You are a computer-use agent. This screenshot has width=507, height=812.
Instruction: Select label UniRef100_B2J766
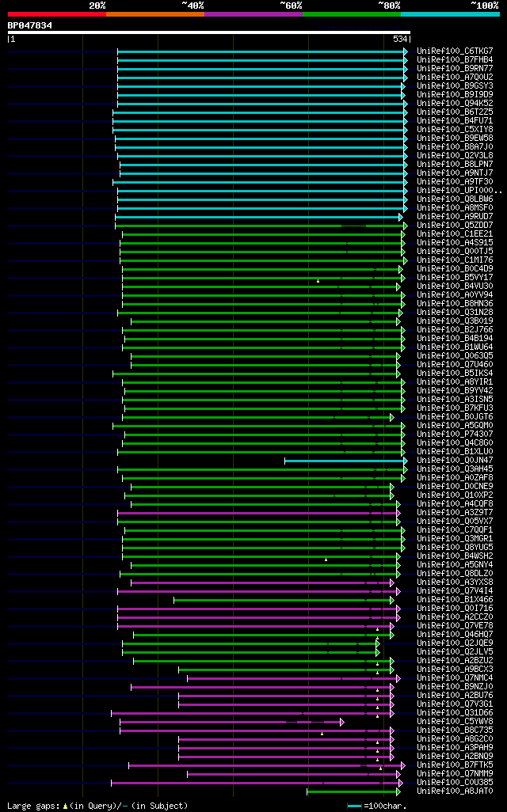pyautogui.click(x=455, y=330)
